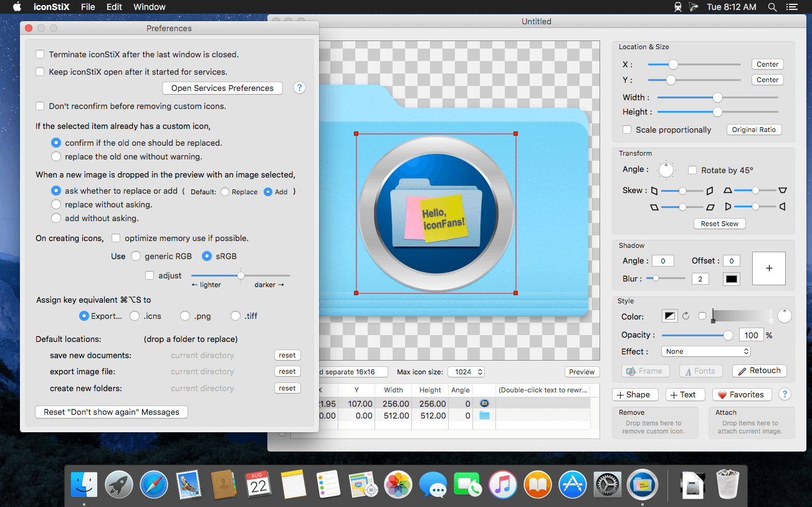812x507 pixels.
Task: Click Open Services Preferences button
Action: [222, 88]
